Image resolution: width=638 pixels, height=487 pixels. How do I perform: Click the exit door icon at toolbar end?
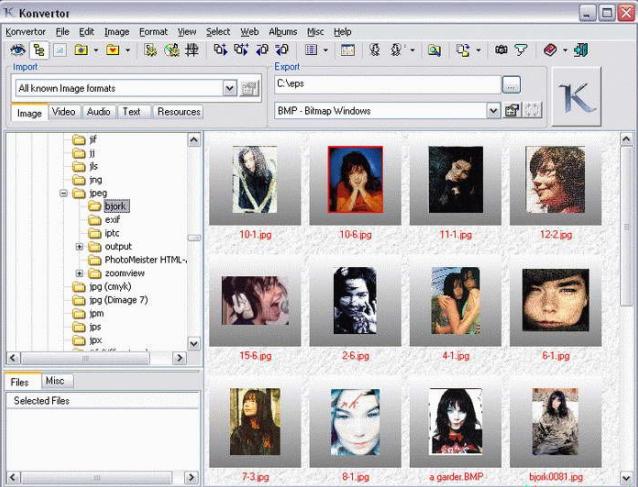[581, 50]
